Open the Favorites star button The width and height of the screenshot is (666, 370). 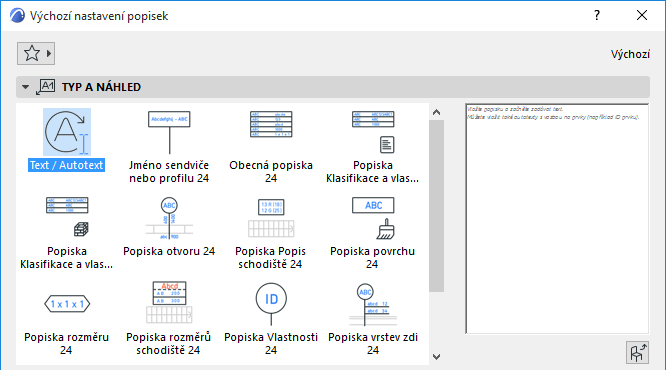(x=31, y=54)
